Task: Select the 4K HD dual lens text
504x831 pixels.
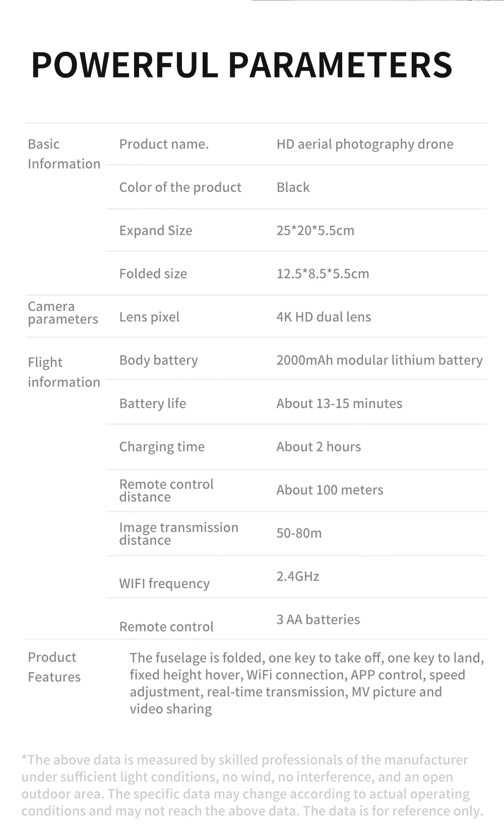Action: tap(324, 317)
